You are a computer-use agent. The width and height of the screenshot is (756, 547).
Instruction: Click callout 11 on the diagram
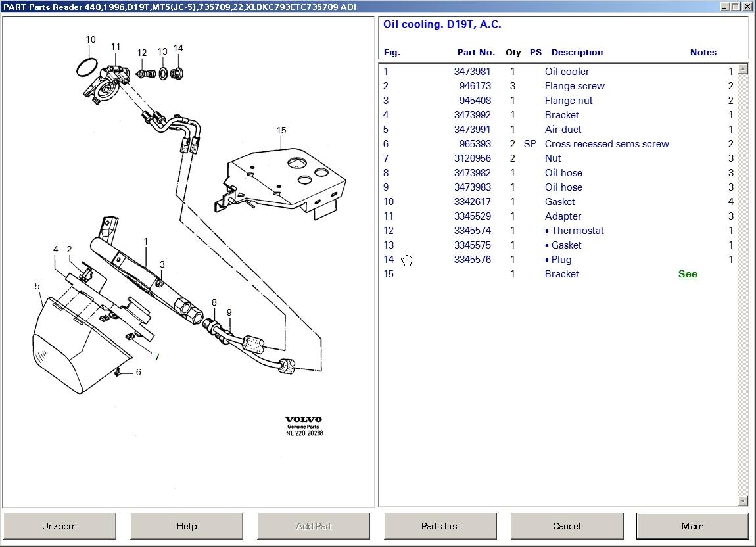pyautogui.click(x=115, y=47)
